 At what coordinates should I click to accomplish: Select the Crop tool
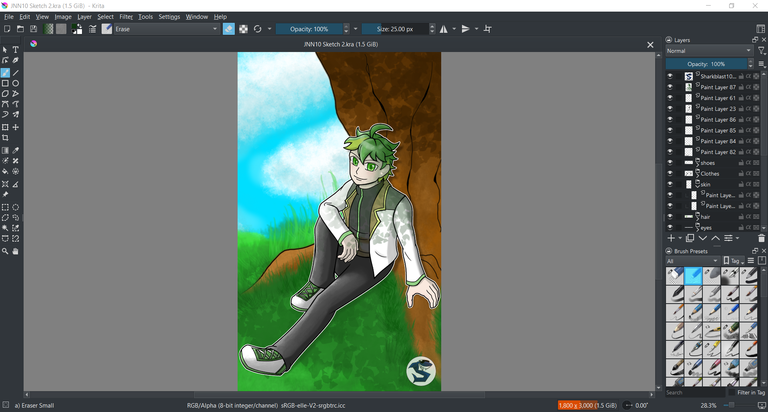point(5,138)
